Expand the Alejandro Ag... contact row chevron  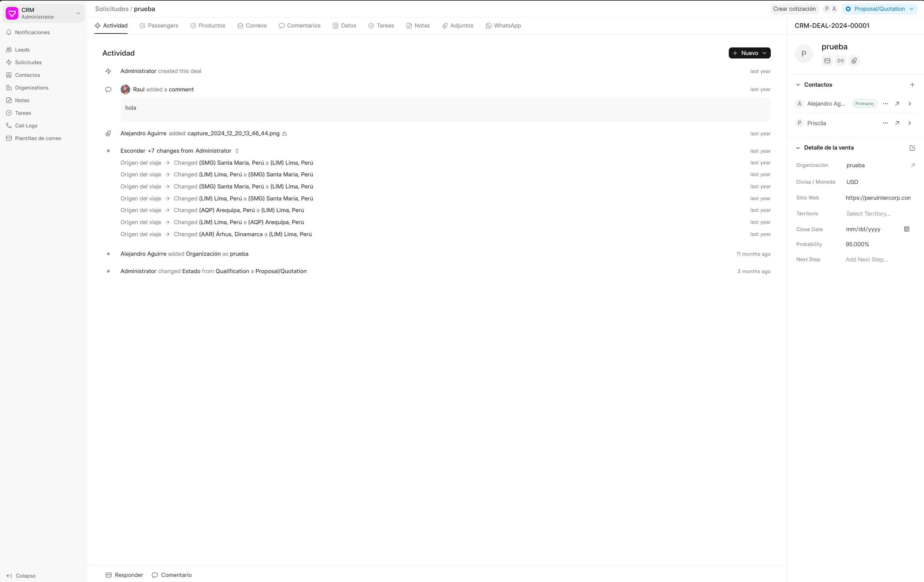coord(910,103)
